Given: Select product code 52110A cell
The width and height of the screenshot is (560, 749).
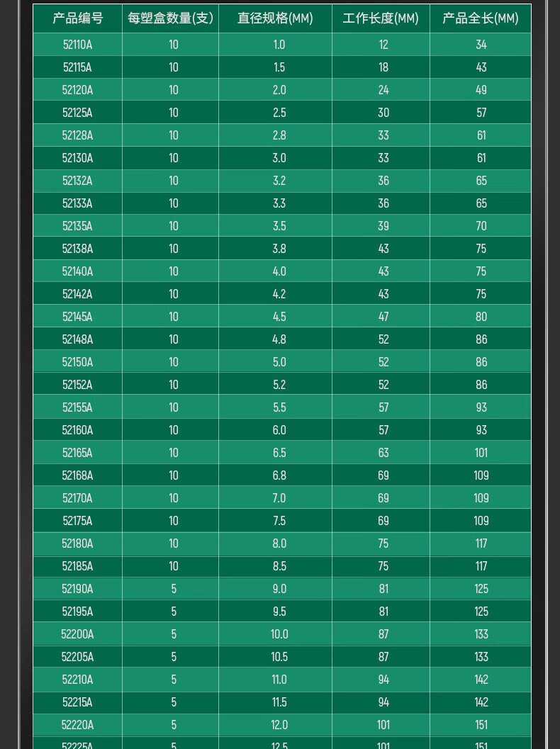Looking at the screenshot, I should click(77, 45).
